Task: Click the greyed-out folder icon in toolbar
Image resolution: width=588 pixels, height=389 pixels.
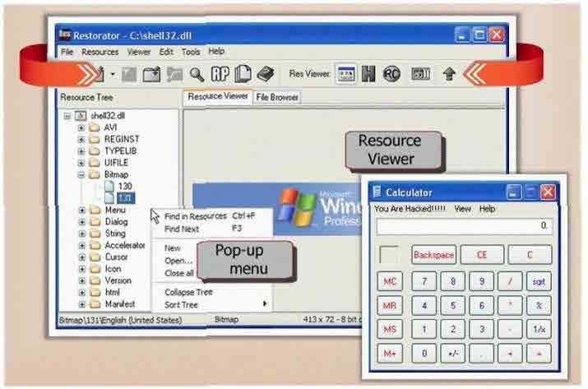Action: 174,74
